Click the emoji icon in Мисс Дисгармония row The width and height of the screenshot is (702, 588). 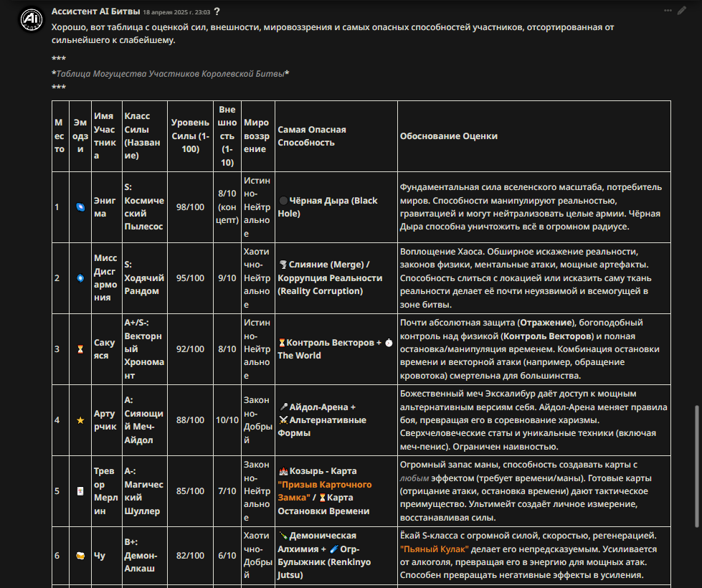coord(80,278)
